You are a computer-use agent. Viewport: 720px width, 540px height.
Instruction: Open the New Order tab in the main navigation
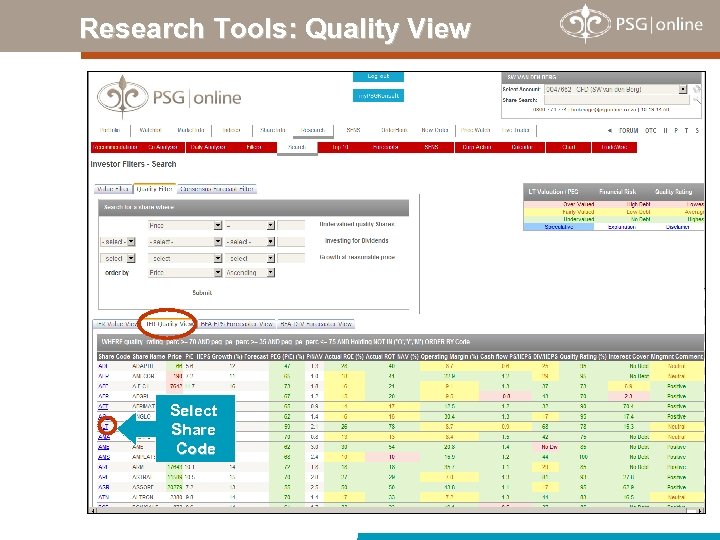[x=434, y=130]
